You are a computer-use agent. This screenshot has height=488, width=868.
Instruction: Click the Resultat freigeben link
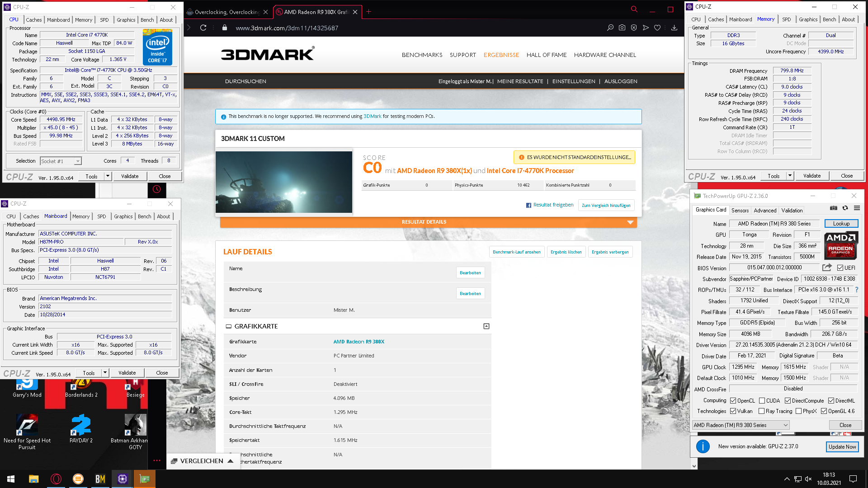(550, 205)
